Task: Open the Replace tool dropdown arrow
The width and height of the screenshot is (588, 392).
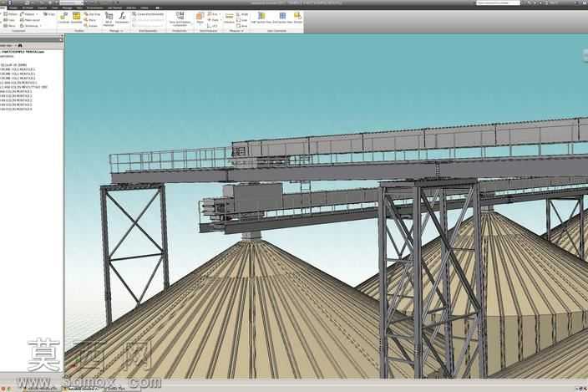Action: 37,14
